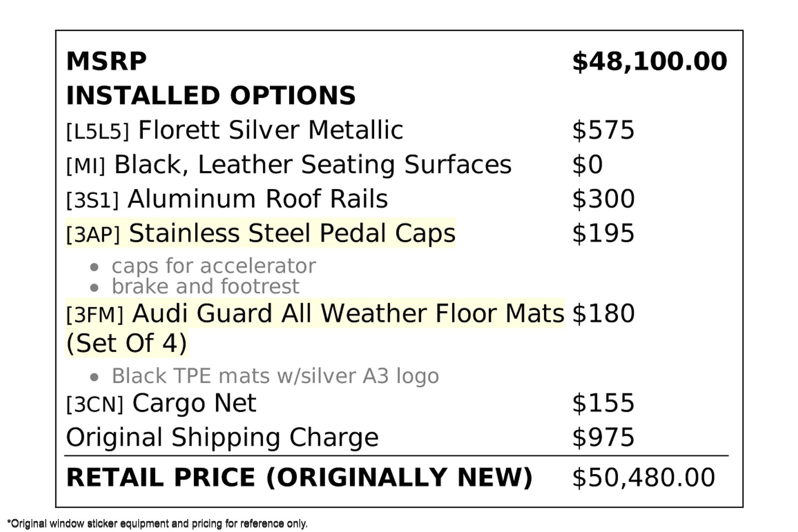Click the MSRP heading label

tap(106, 61)
